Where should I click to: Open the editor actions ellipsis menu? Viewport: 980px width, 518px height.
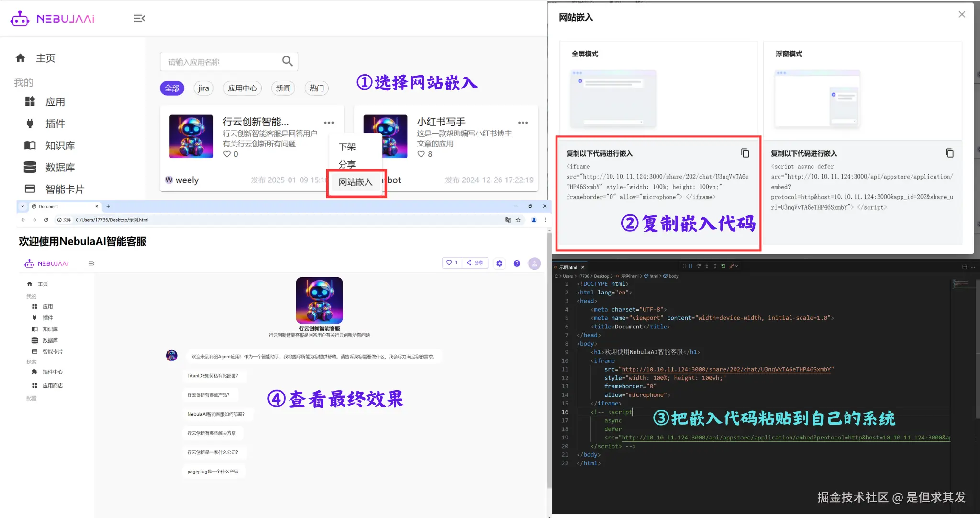click(x=973, y=267)
